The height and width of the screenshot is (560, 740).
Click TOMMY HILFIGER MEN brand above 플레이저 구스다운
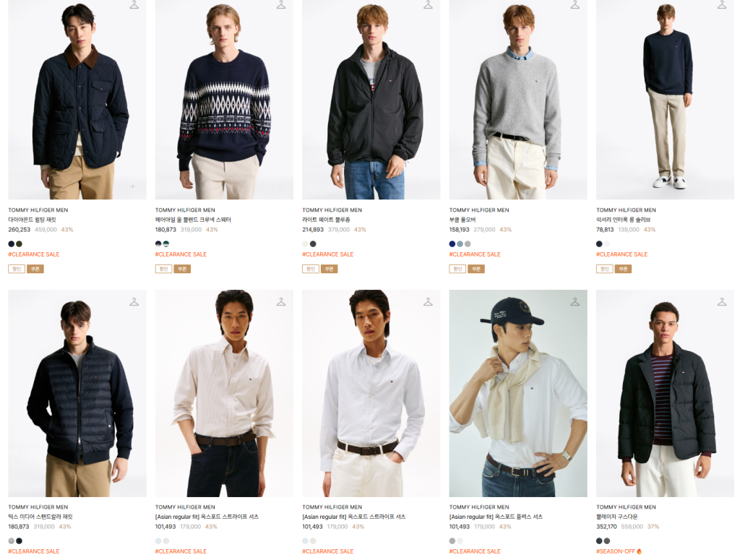tap(626, 507)
